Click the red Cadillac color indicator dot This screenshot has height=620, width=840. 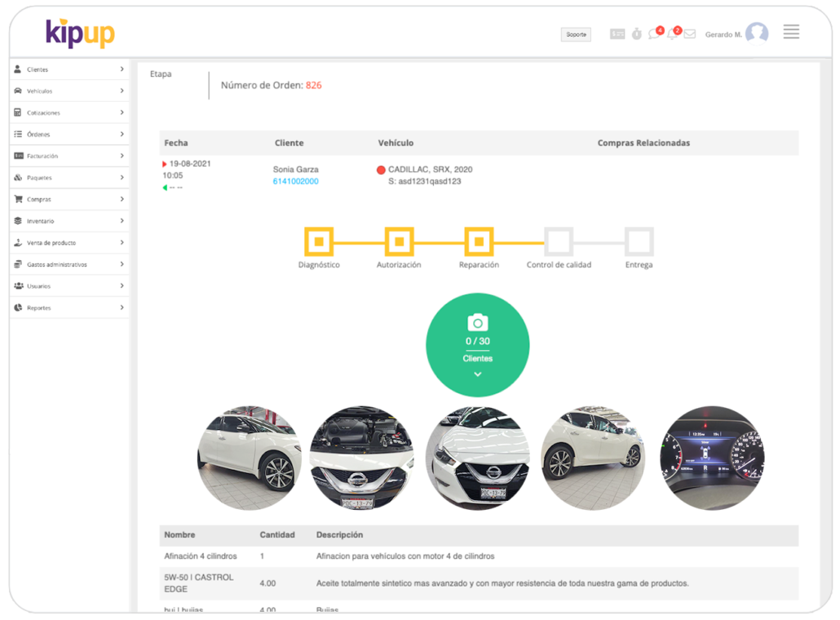click(381, 170)
